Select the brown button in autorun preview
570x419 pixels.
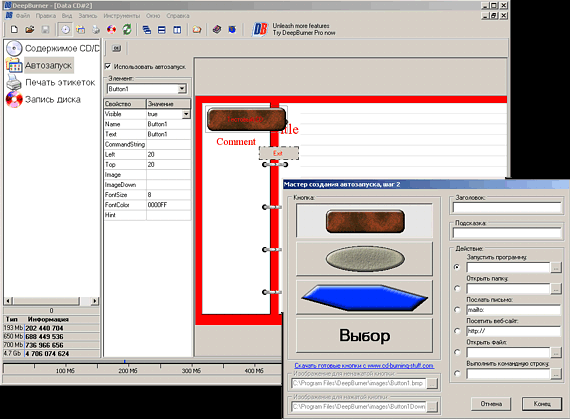pyautogui.click(x=246, y=119)
